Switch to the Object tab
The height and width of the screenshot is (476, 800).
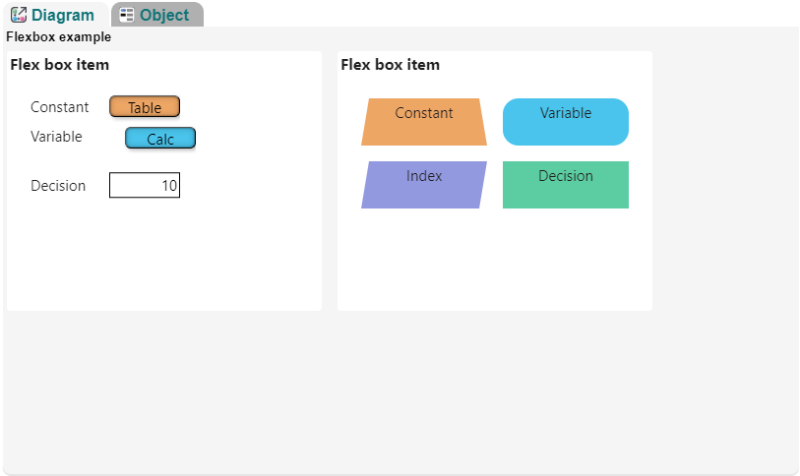coord(157,15)
